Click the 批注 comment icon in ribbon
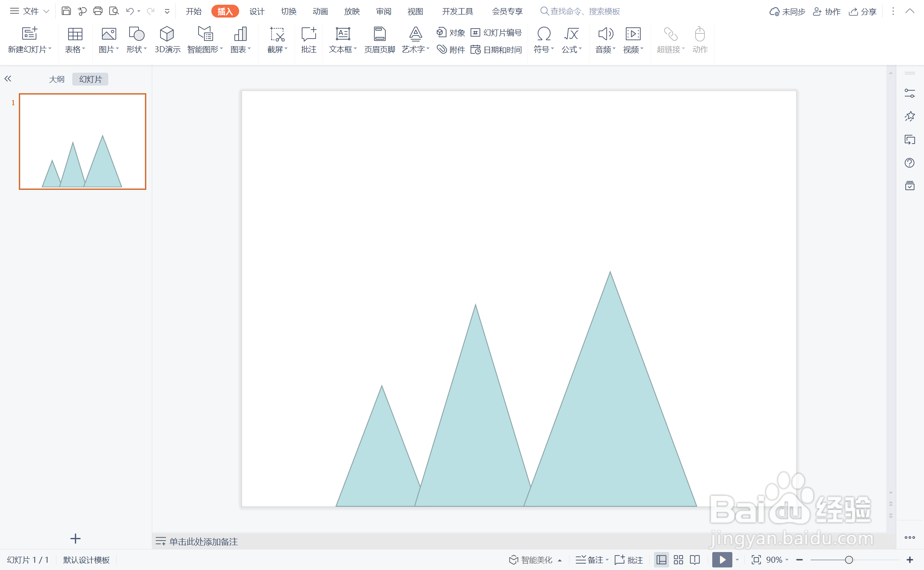This screenshot has width=924, height=570. [308, 34]
